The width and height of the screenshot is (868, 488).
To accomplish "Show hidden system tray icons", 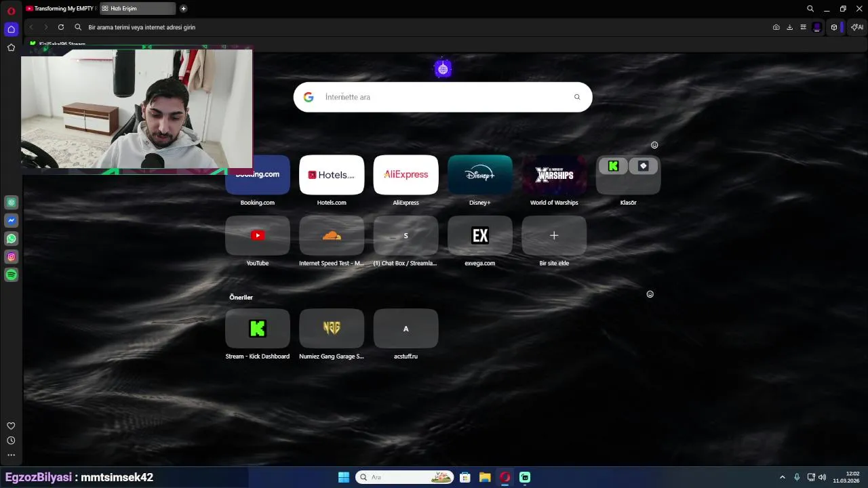I will click(783, 477).
